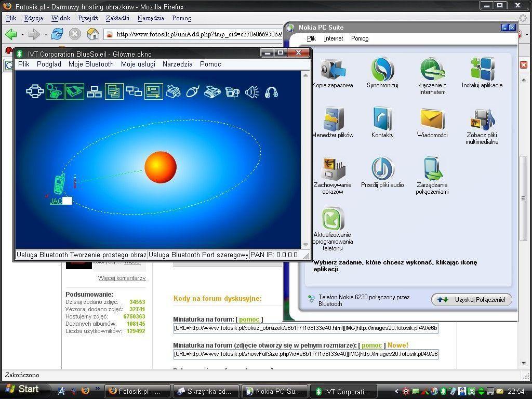This screenshot has height=399, width=532.
Task: Select the Fax service icon in BlueSoleil
Action: point(212,91)
